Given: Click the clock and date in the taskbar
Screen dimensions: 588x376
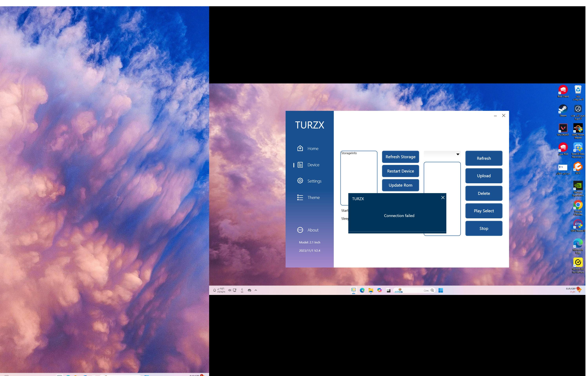Looking at the screenshot, I should (221, 290).
